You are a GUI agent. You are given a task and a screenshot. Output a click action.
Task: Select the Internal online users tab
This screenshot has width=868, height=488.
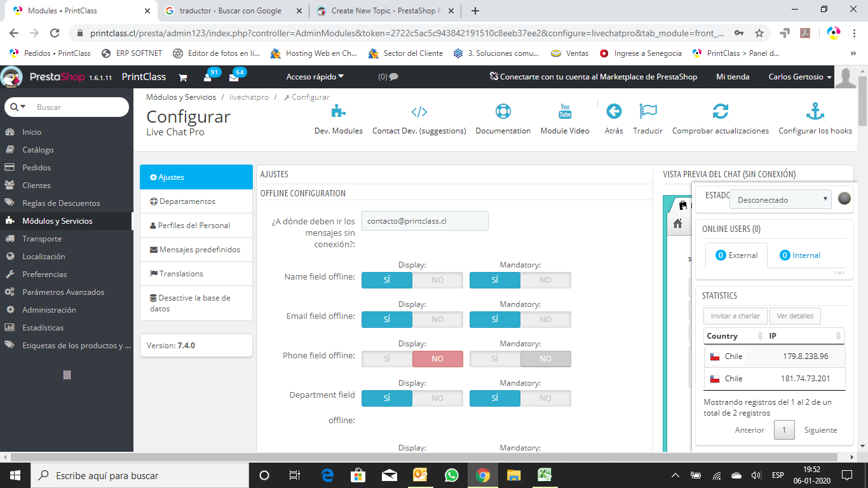[799, 255]
